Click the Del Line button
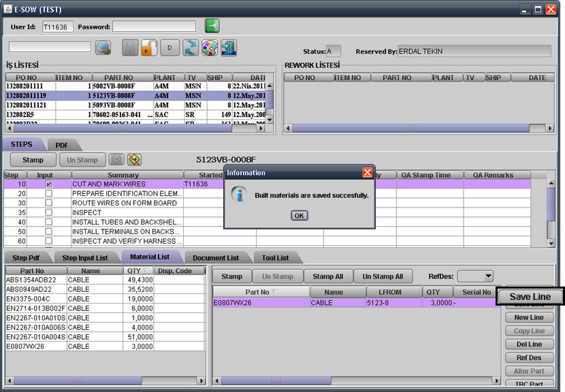 529,344
